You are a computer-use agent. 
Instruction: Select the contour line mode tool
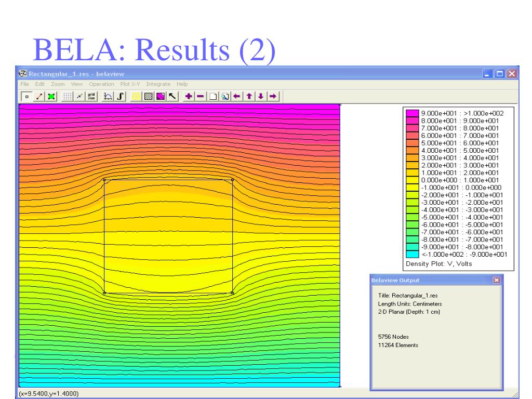pyautogui.click(x=39, y=97)
